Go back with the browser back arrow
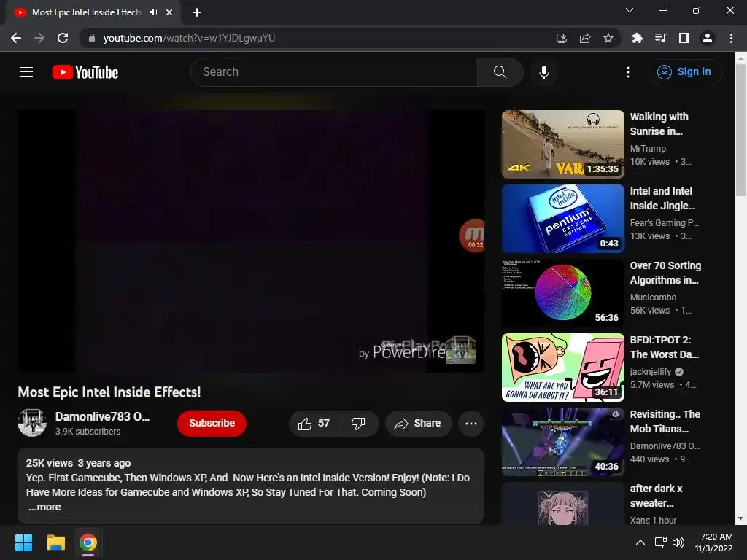The width and height of the screenshot is (747, 560). point(16,38)
